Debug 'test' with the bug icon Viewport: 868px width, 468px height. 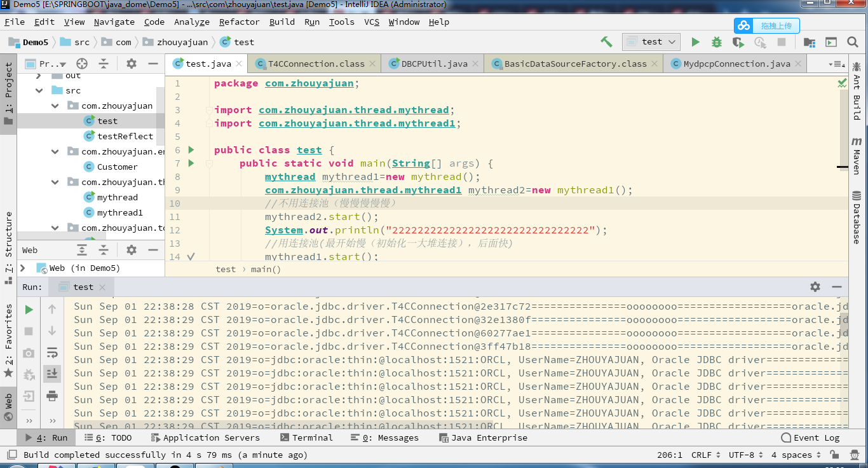click(x=717, y=42)
